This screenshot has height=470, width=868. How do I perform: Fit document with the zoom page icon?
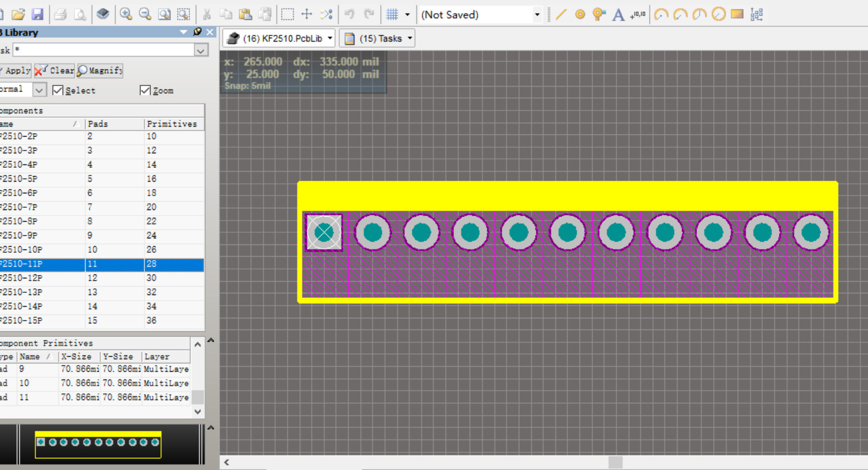(164, 14)
